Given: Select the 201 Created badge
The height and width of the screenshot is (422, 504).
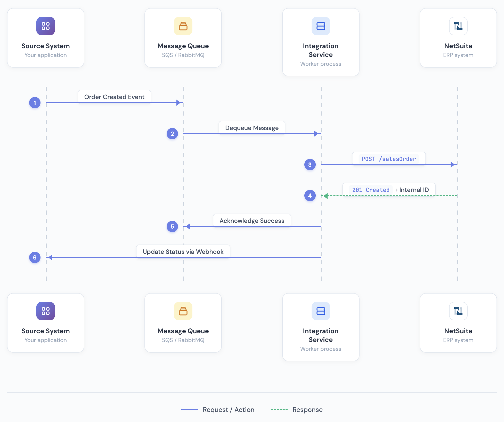Looking at the screenshot, I should pyautogui.click(x=371, y=190).
